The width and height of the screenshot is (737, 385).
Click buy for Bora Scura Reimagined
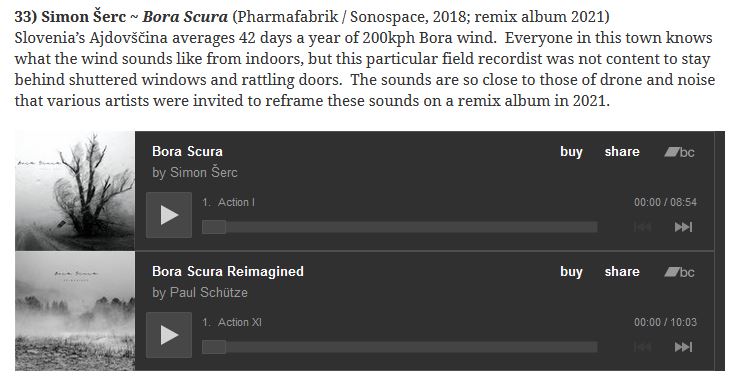571,272
